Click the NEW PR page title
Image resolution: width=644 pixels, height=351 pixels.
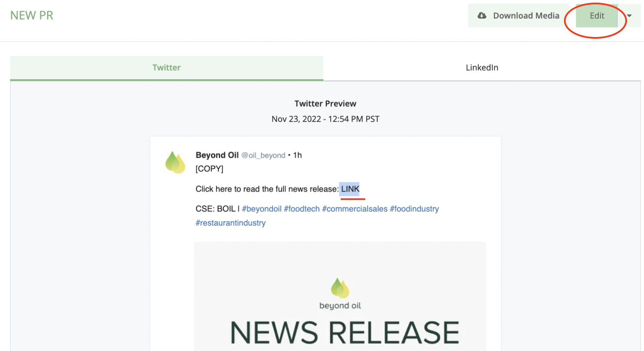coord(32,16)
